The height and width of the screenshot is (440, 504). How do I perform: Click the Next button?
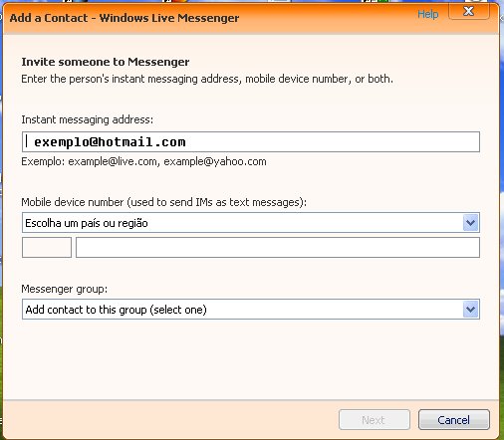(x=375, y=420)
